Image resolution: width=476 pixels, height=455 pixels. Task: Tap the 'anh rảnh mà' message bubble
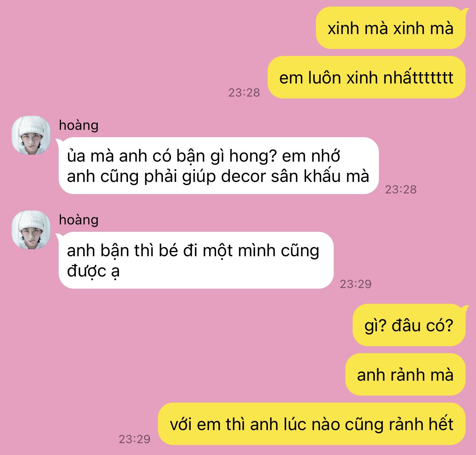coord(405,375)
